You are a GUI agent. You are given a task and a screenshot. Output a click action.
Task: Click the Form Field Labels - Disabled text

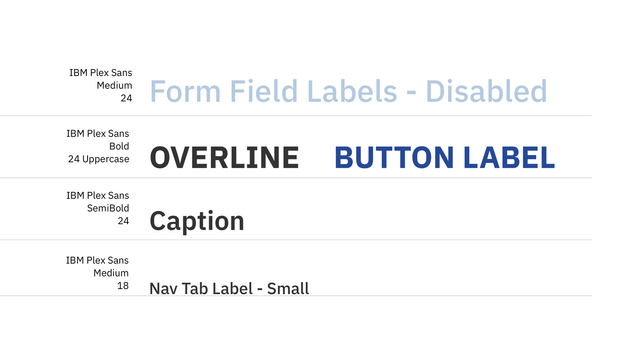point(348,91)
